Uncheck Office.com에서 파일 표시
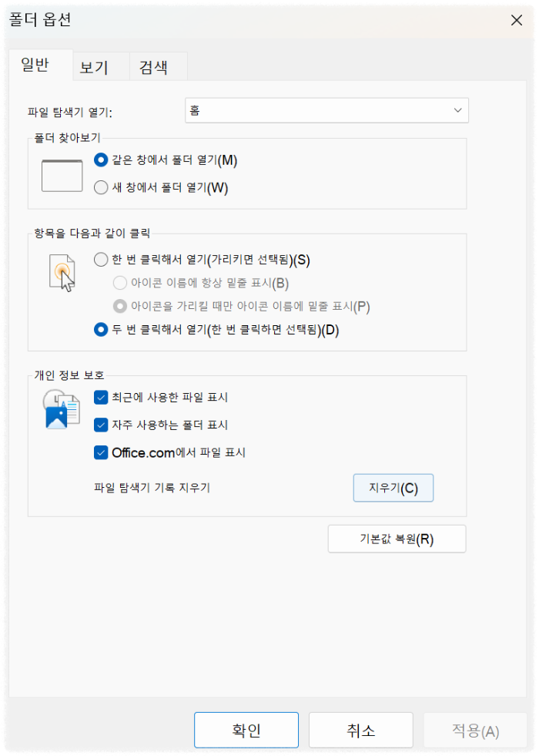The image size is (539, 756). point(101,452)
